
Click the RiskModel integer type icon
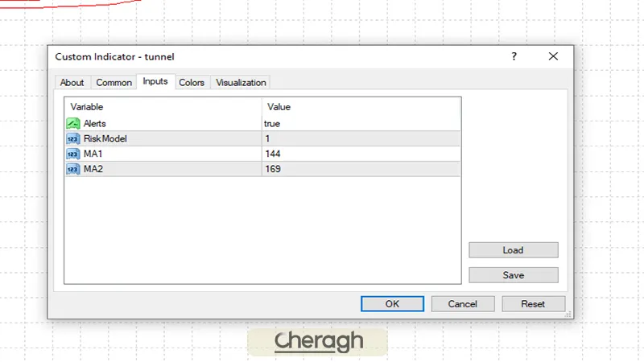tap(72, 138)
